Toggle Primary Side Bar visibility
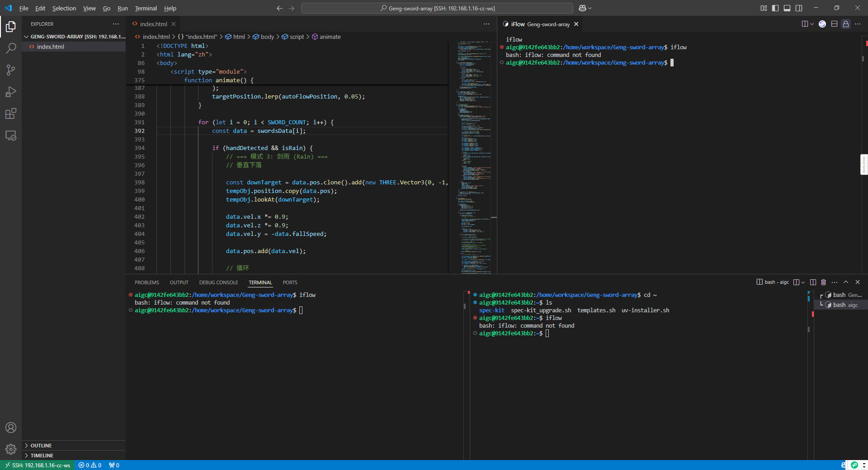 [775, 8]
